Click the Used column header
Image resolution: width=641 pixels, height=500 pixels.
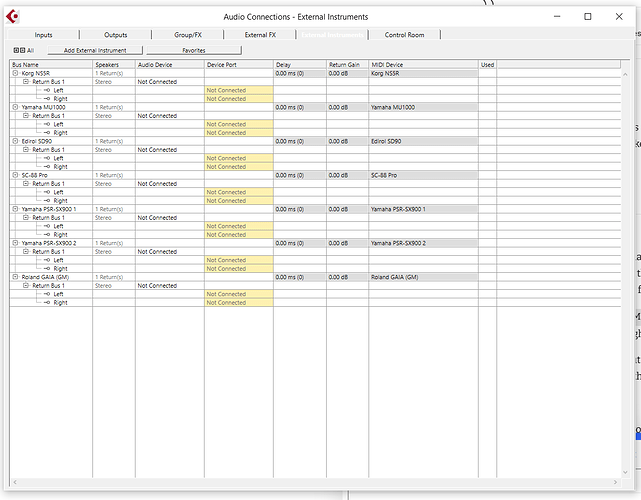click(x=488, y=65)
